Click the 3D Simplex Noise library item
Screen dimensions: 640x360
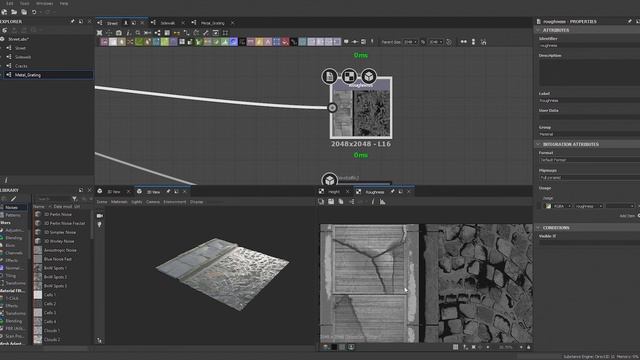click(60, 232)
